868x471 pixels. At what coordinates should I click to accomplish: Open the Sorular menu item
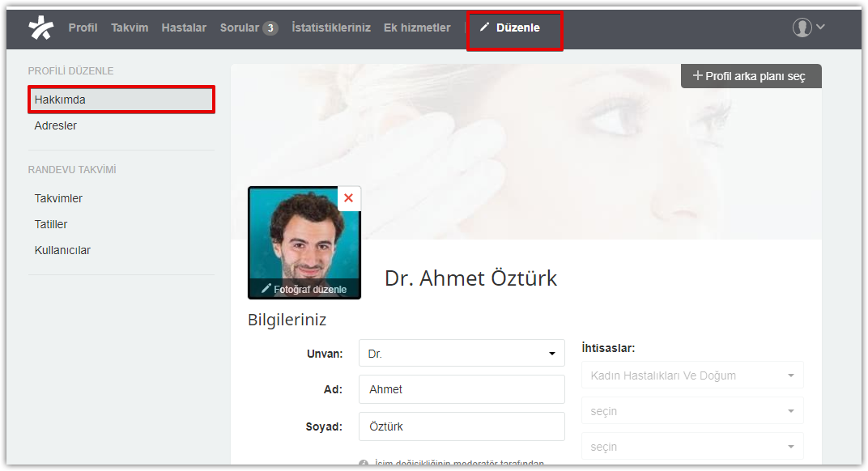pyautogui.click(x=240, y=28)
